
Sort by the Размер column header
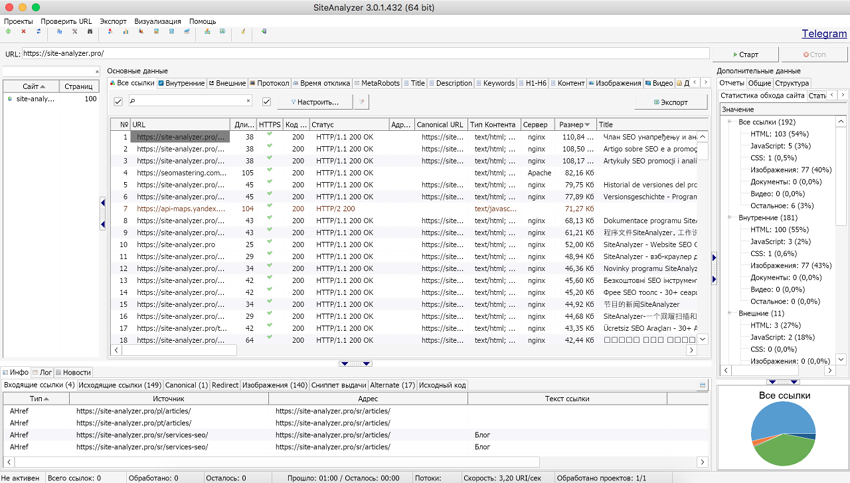point(575,124)
